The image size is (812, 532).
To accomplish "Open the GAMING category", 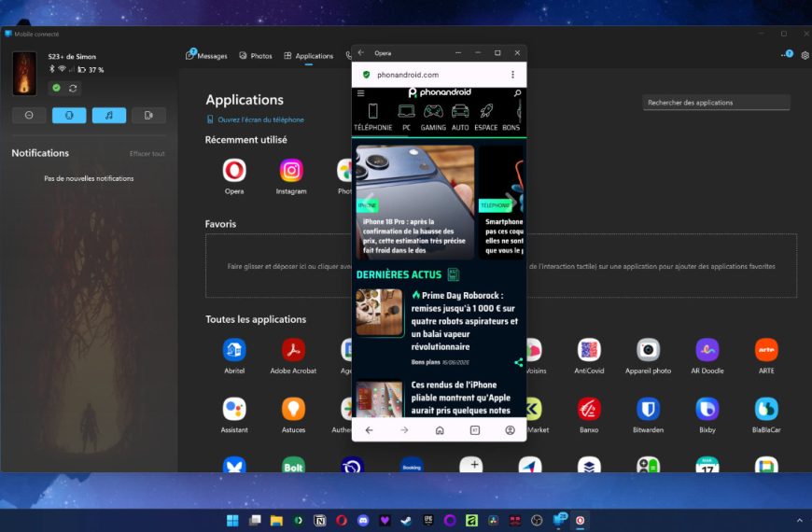I will pos(433,117).
